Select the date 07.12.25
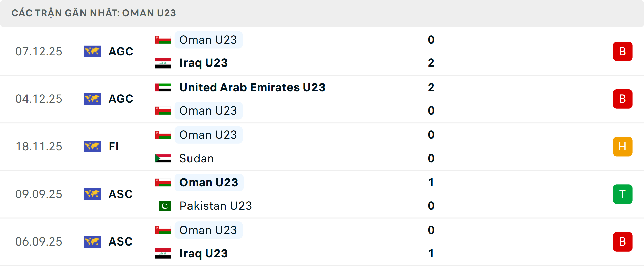644x266 pixels. pos(39,51)
